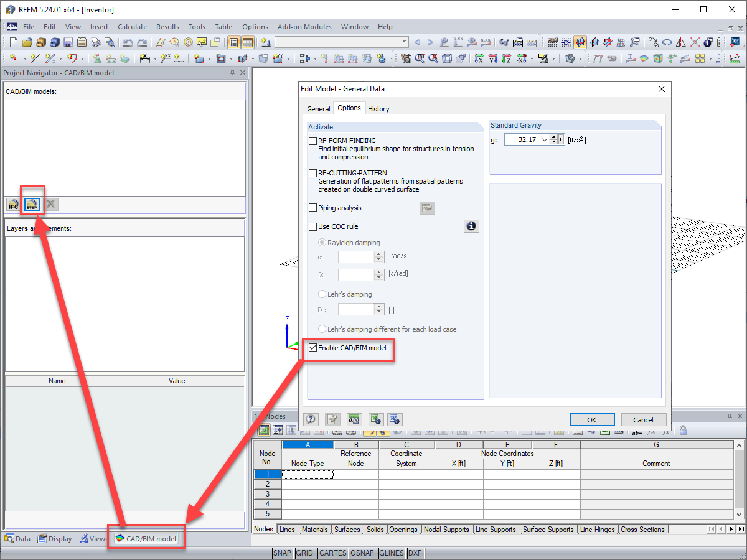Dismiss the dialog using Cancel

point(644,419)
